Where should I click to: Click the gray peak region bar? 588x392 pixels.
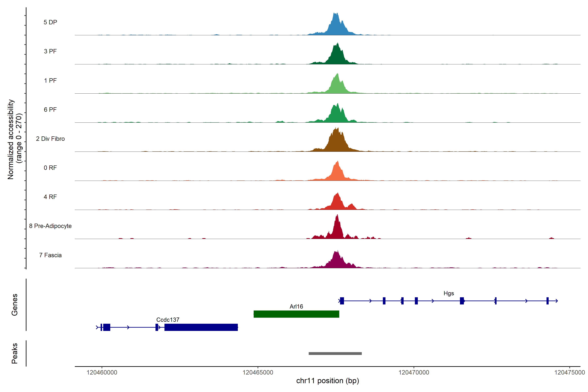[335, 353]
